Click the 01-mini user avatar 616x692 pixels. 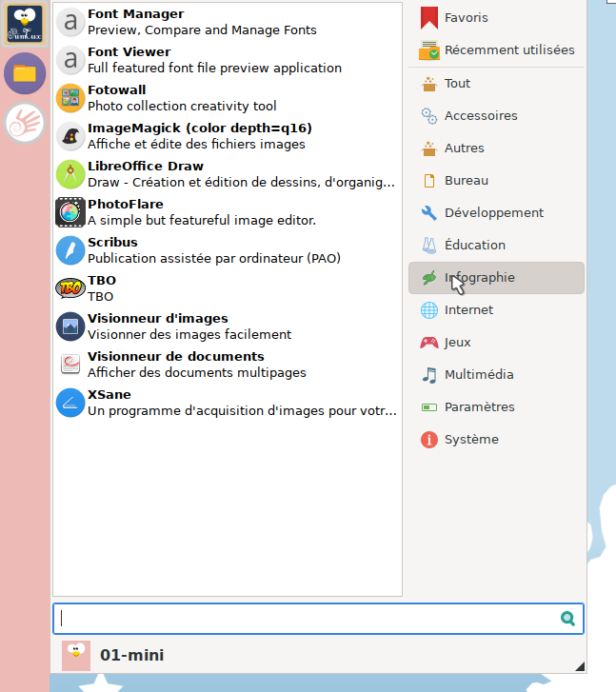pyautogui.click(x=76, y=656)
